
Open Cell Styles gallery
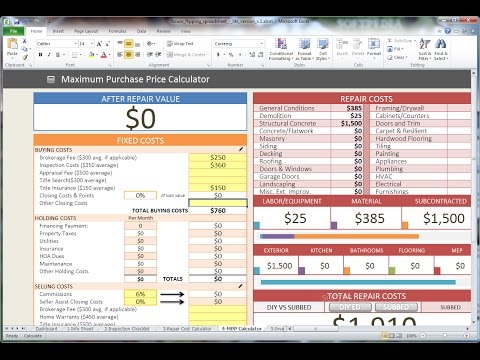point(323,49)
